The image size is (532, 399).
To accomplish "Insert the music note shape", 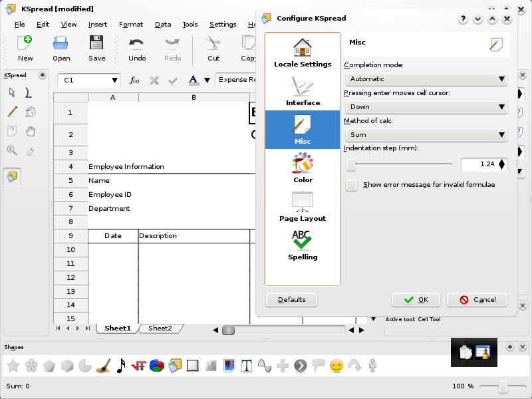I will pos(121,366).
